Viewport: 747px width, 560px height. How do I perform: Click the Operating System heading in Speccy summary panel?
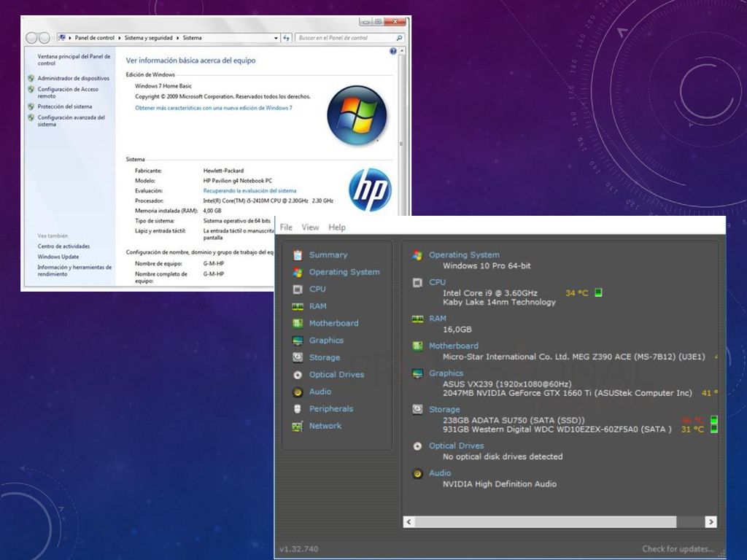click(464, 255)
